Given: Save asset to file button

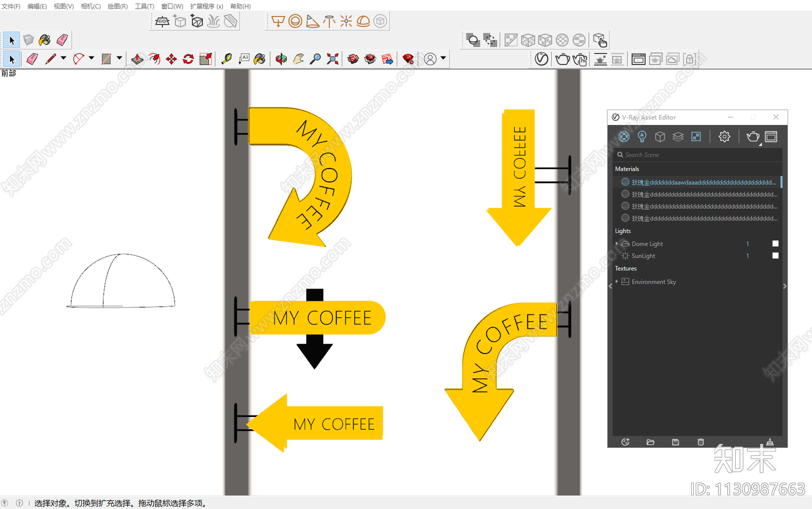Looking at the screenshot, I should coord(675,442).
